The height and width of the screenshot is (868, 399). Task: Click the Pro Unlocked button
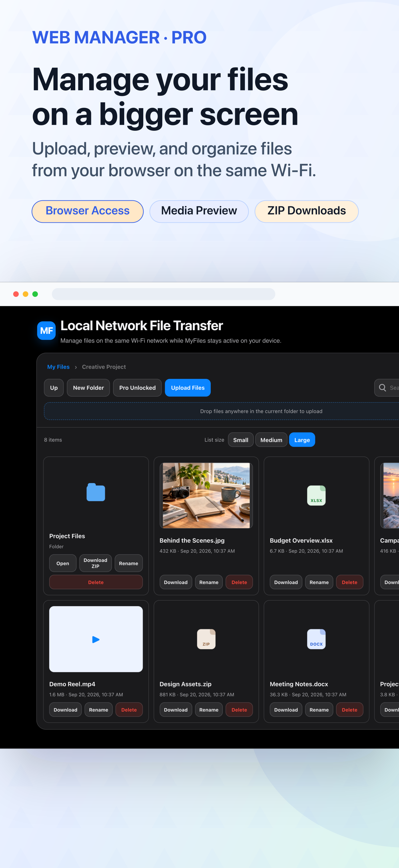pos(137,387)
